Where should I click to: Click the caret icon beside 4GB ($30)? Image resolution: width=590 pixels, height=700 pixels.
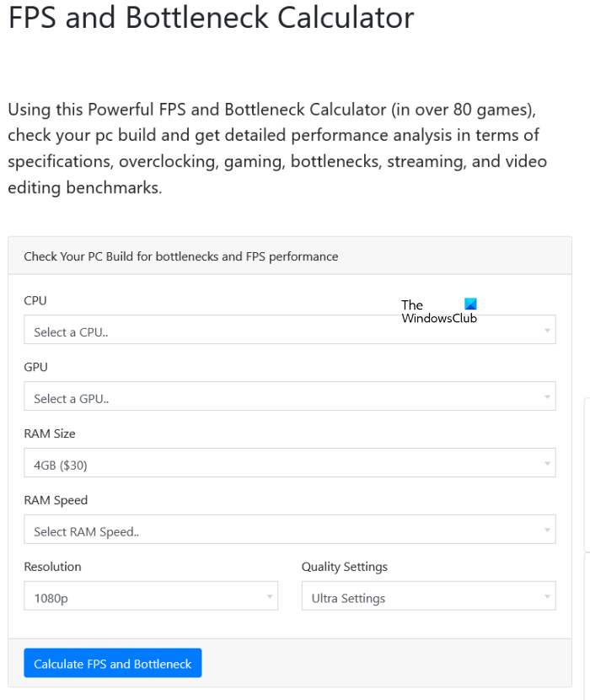click(547, 464)
